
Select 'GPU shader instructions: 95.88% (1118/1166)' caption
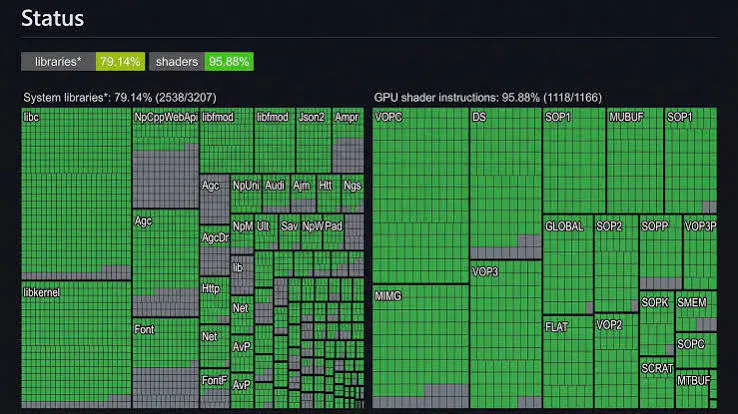[x=488, y=97]
